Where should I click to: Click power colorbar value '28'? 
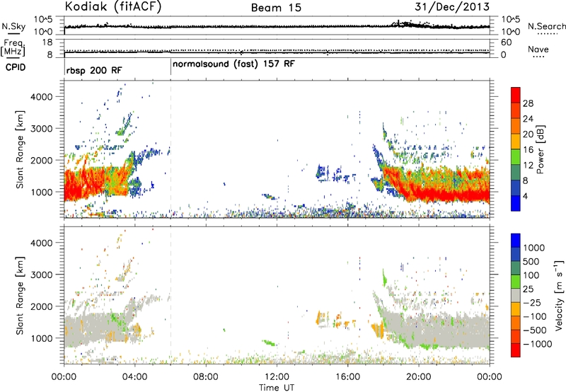coord(528,103)
